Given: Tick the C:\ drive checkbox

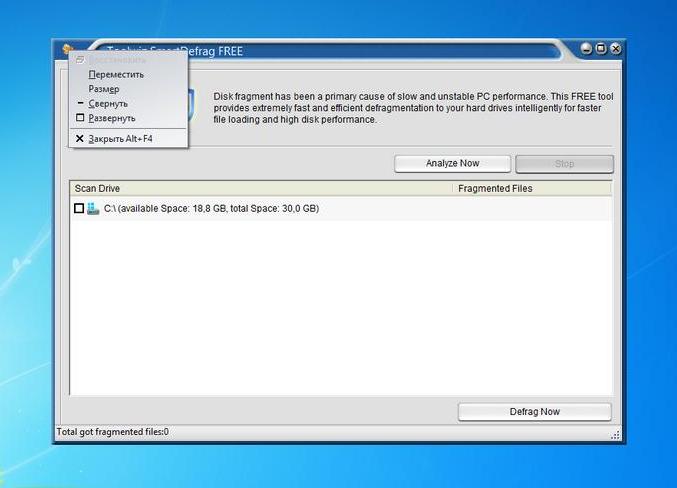Looking at the screenshot, I should pyautogui.click(x=79, y=209).
